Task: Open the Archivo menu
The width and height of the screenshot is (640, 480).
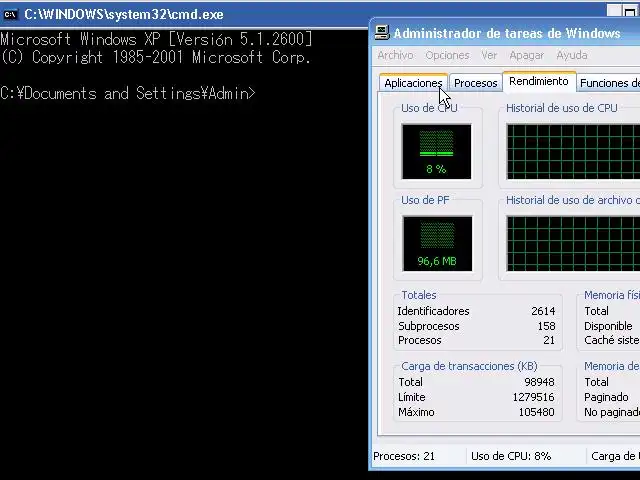Action: click(395, 55)
